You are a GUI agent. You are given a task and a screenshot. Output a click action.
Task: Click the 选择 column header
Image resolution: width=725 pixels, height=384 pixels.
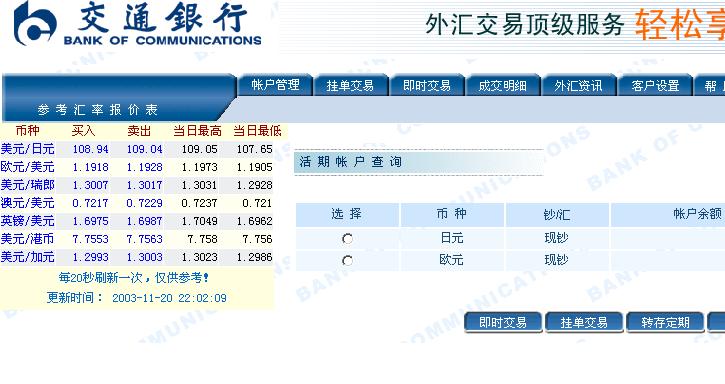click(346, 214)
